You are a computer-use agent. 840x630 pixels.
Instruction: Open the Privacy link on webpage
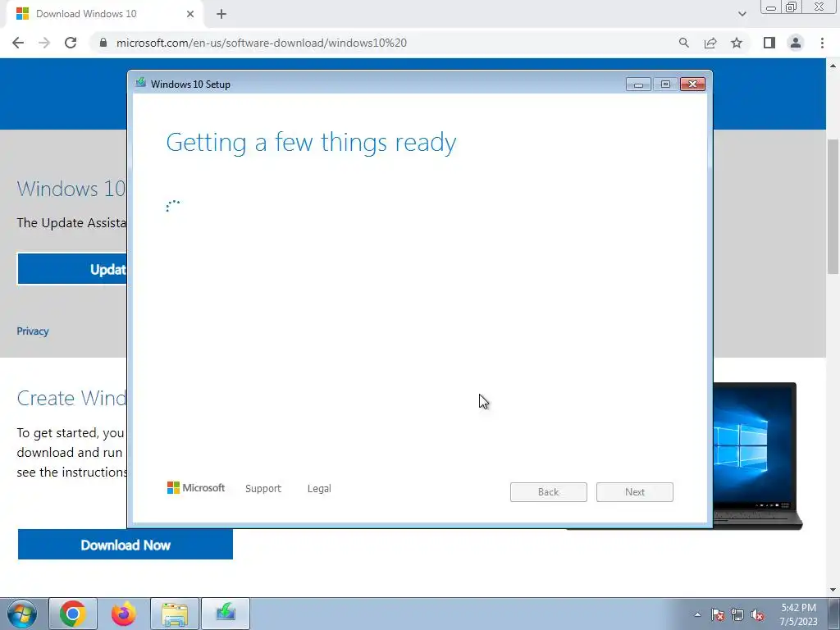coord(33,331)
